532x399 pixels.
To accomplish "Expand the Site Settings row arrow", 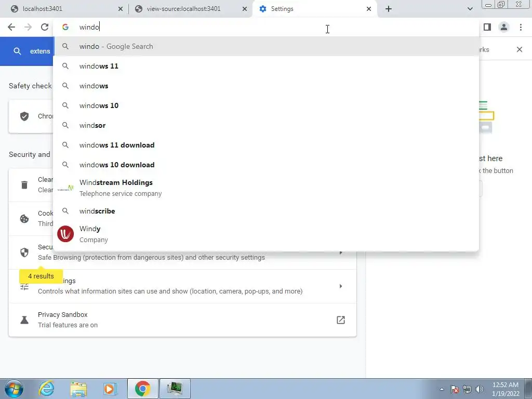I will [341, 286].
